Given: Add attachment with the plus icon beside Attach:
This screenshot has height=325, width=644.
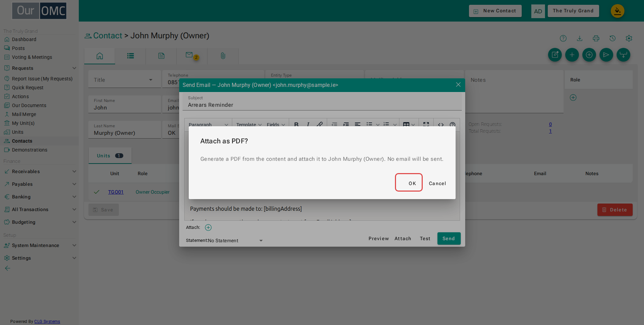Looking at the screenshot, I should pyautogui.click(x=208, y=227).
